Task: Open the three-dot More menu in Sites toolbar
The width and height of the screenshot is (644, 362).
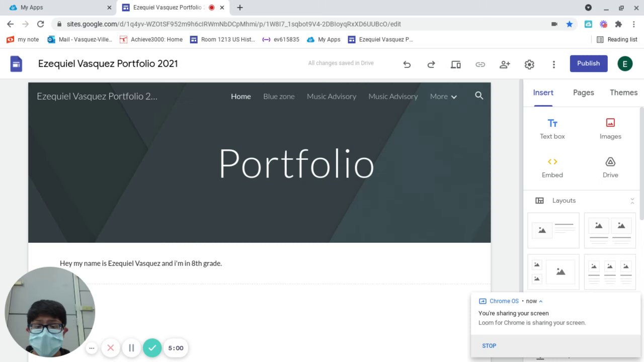Action: [x=554, y=64]
